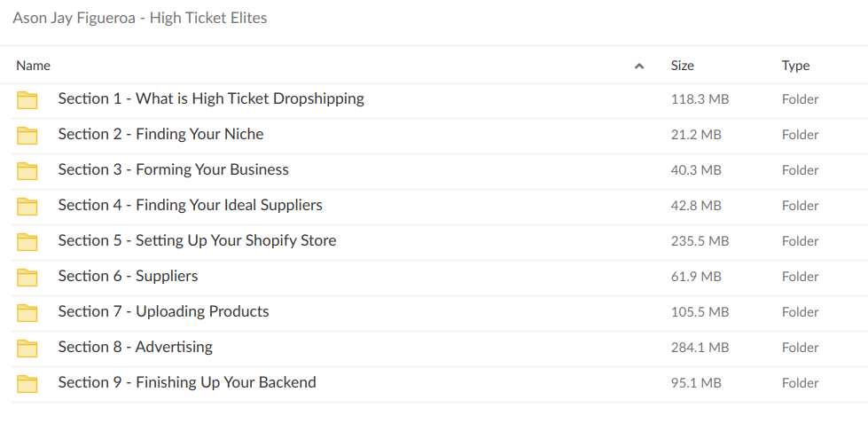
Task: Open Finding Your Niche folder
Action: (160, 134)
